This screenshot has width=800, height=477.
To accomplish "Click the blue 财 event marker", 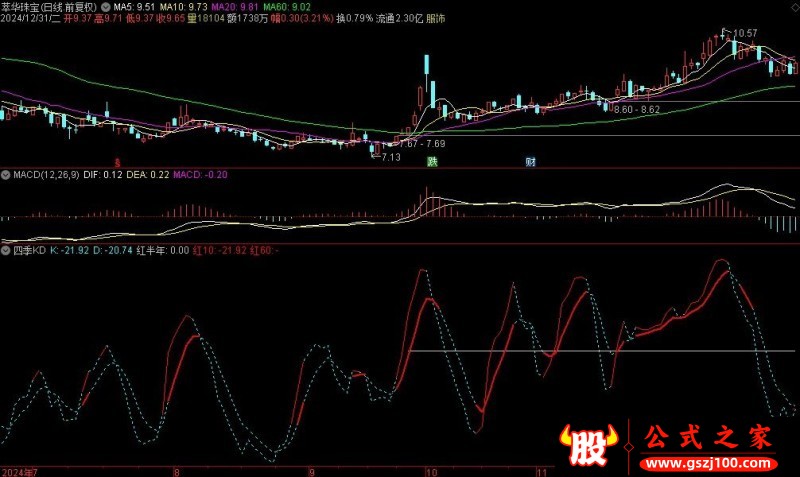I will point(531,162).
